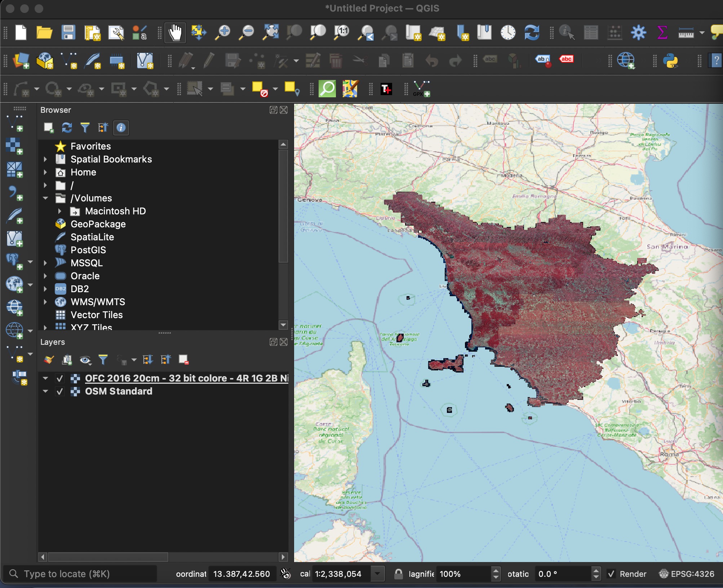
Task: Increase magnifier value with stepper up arrow
Action: point(496,571)
